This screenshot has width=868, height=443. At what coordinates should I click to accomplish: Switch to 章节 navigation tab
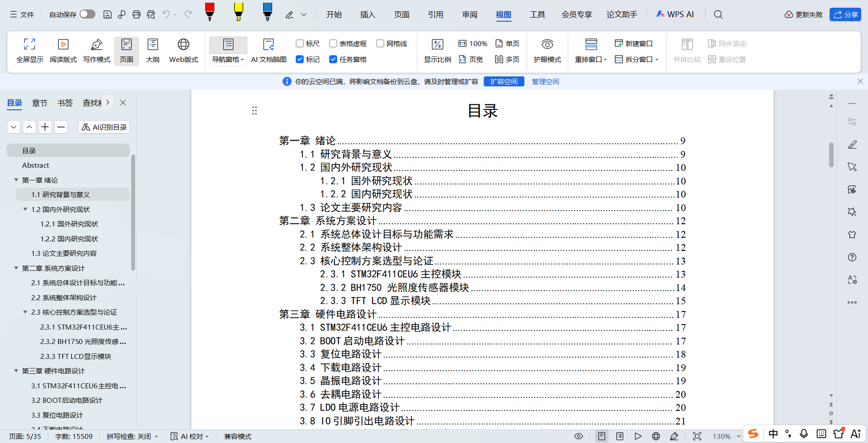coord(40,103)
